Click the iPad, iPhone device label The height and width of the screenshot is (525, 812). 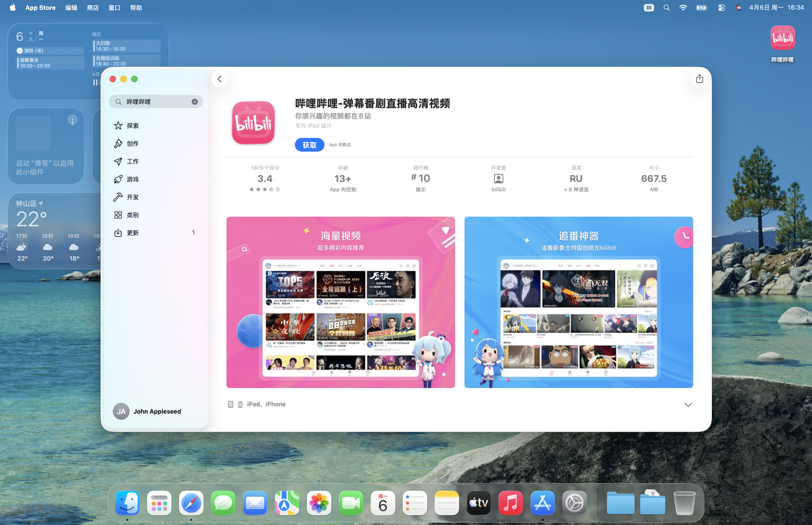click(266, 404)
